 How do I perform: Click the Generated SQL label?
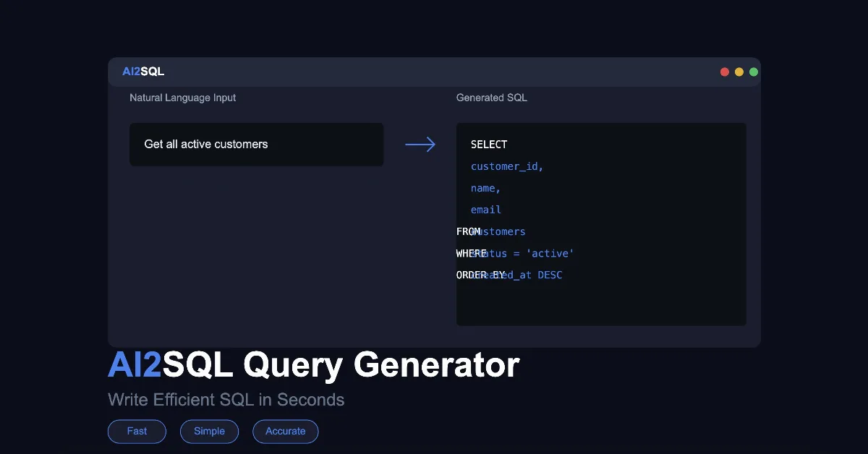(492, 98)
